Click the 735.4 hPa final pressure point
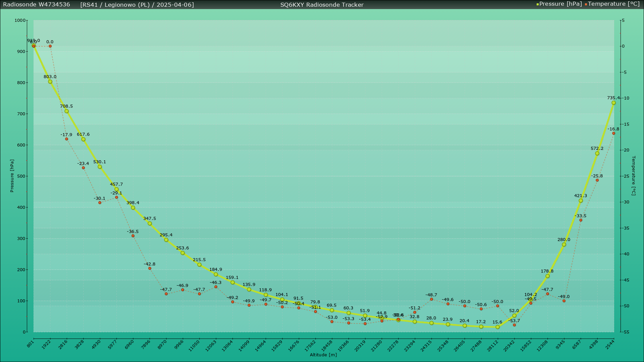644x362 pixels. pyautogui.click(x=613, y=103)
